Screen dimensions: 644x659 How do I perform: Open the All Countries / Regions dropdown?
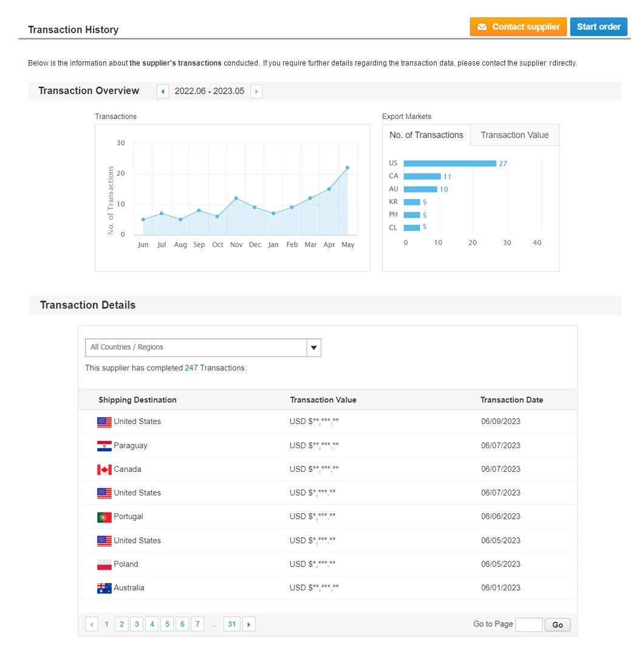(x=196, y=347)
